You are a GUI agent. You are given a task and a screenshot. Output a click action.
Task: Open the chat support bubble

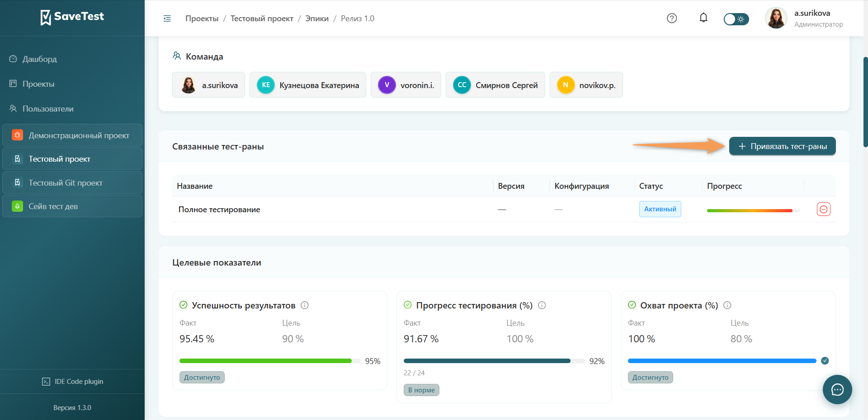tap(837, 389)
